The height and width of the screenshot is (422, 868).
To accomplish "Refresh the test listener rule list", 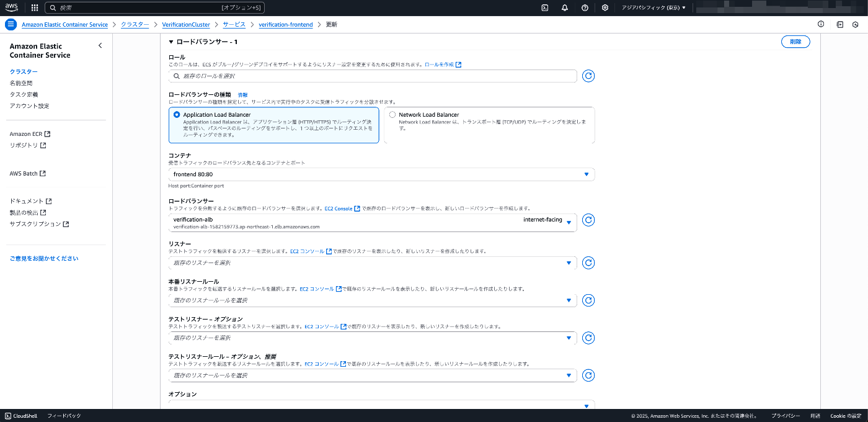I will pyautogui.click(x=588, y=375).
